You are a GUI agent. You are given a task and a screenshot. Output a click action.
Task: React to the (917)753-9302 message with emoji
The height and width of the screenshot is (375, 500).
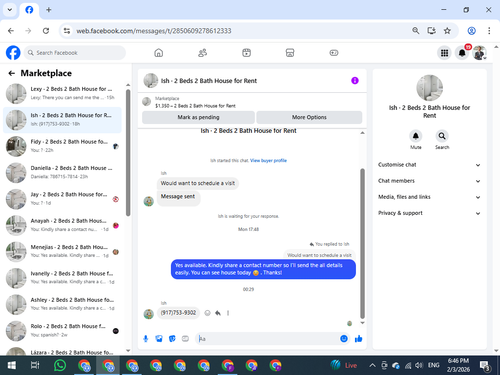point(207,313)
